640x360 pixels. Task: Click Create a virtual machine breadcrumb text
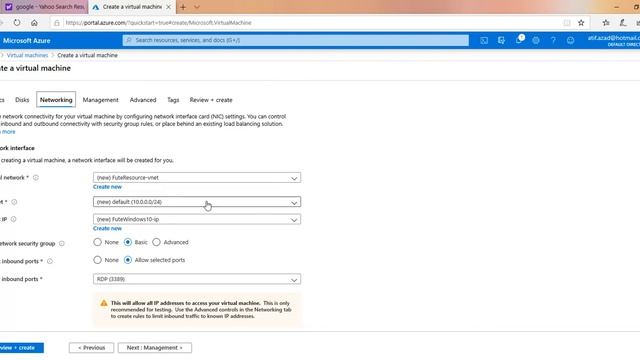[87, 55]
